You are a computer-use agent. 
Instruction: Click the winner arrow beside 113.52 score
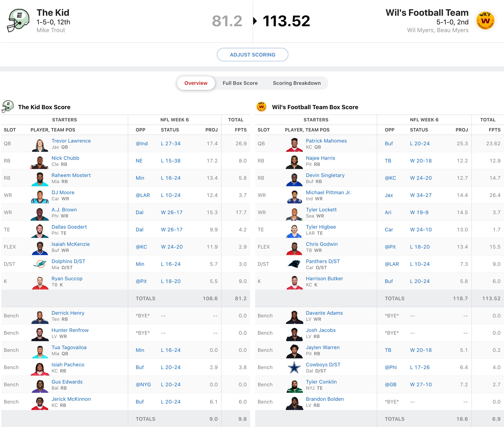[x=255, y=21]
